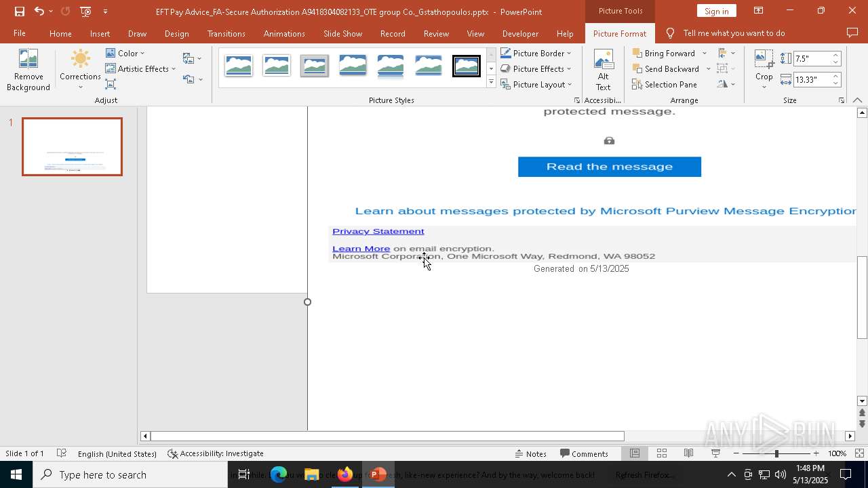The width and height of the screenshot is (868, 488).
Task: Click Fit slide to current window icon
Action: tap(859, 453)
